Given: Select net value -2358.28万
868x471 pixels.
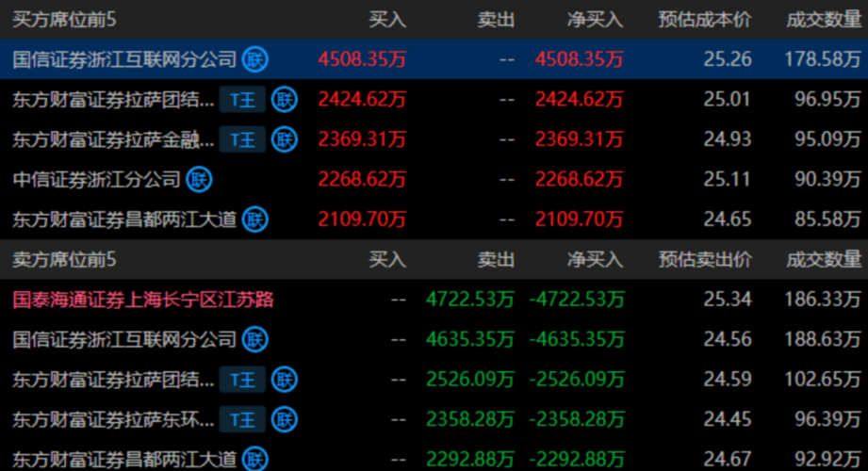Looking at the screenshot, I should pyautogui.click(x=577, y=419).
